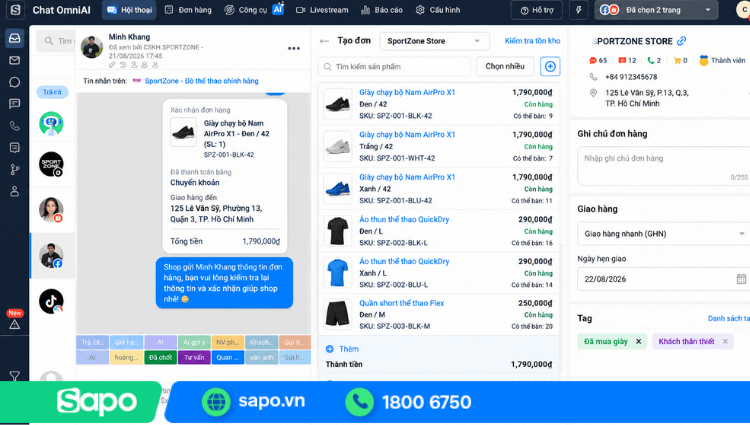Open the Công cụ AI menu
This screenshot has height=425, width=750.
point(254,10)
